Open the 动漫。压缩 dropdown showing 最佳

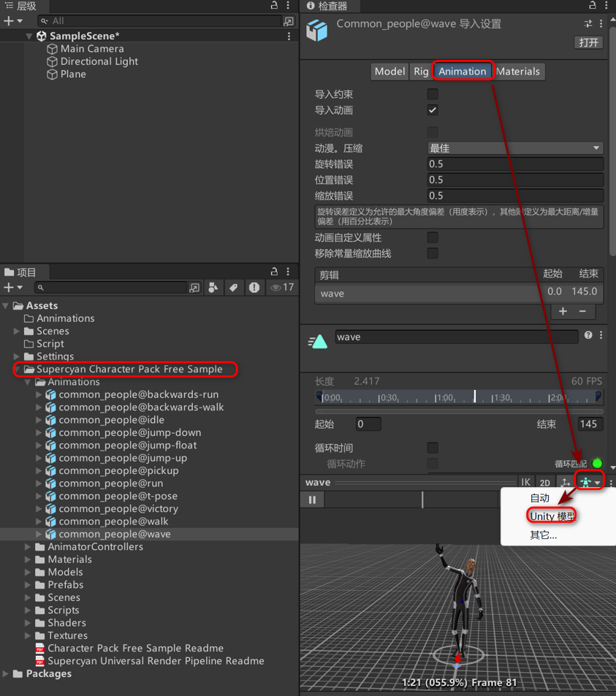click(515, 148)
